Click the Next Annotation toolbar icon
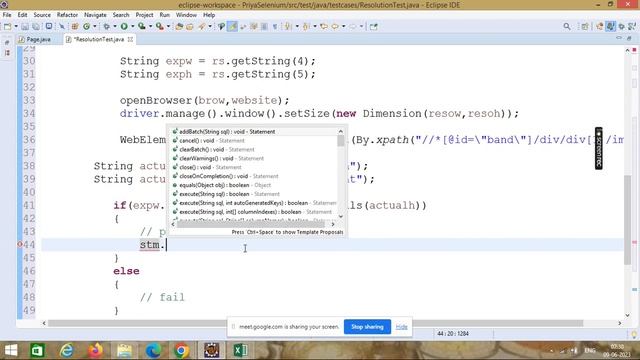 [x=288, y=27]
